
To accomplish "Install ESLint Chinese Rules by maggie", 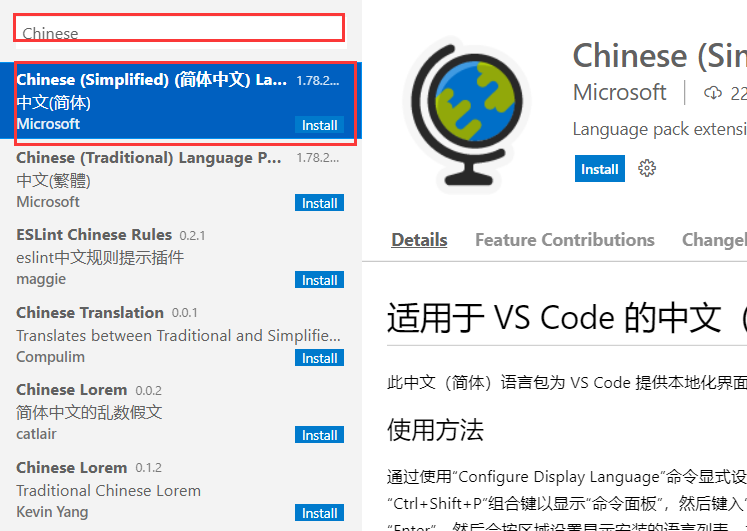I will pyautogui.click(x=319, y=280).
